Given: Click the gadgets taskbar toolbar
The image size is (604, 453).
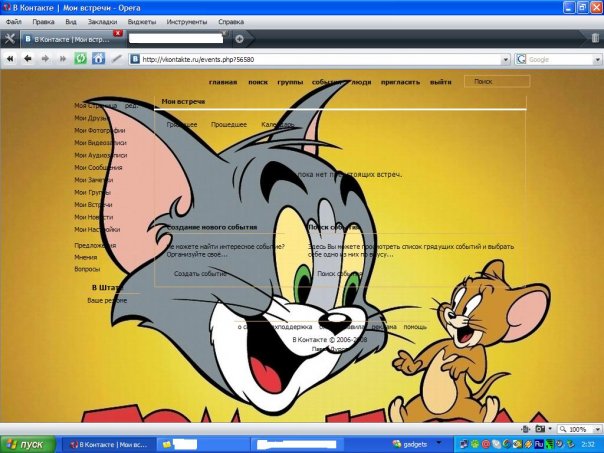Looking at the screenshot, I should click(411, 444).
